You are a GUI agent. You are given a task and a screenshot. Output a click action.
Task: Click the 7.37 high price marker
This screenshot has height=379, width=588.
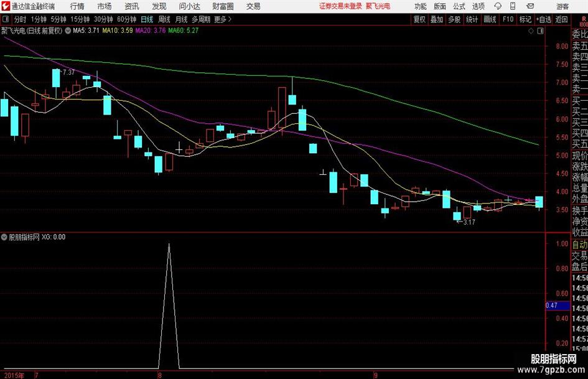pos(68,72)
